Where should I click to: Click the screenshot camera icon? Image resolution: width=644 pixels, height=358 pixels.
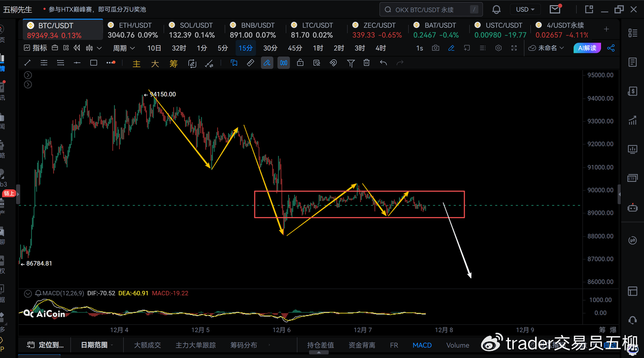436,48
